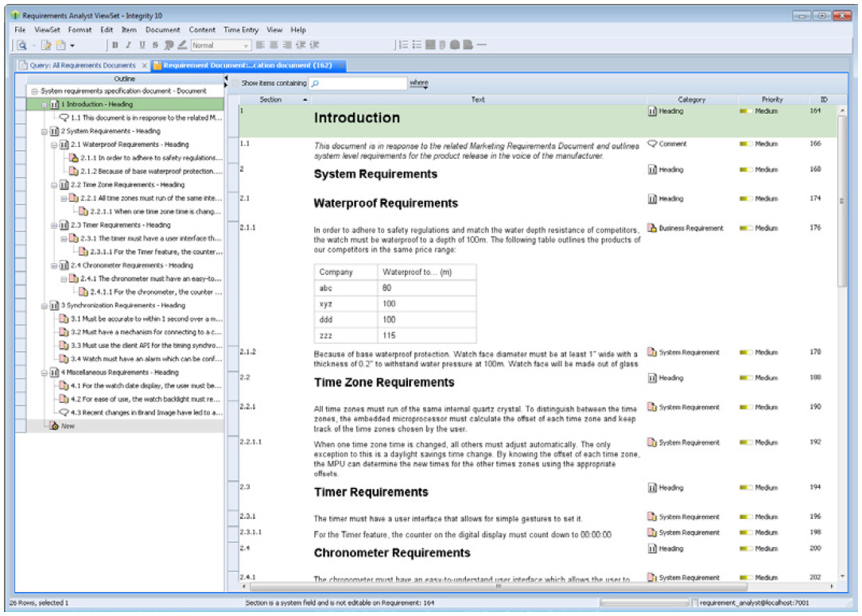Toggle Underline formatting in toolbar
862x616 pixels.
142,45
